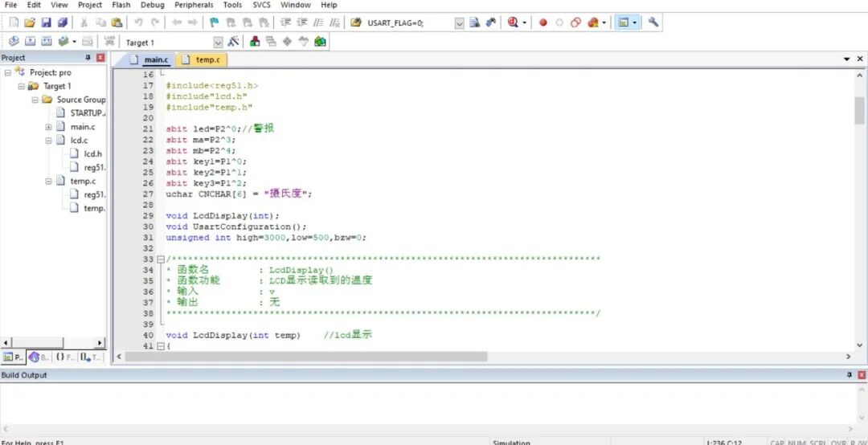This screenshot has width=868, height=445.
Task: Unindent selected lines icon
Action: click(301, 22)
